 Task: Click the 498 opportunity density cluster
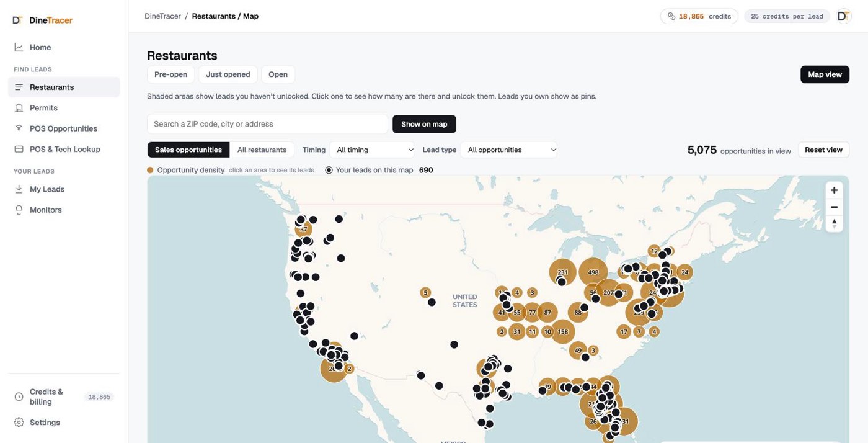point(593,272)
